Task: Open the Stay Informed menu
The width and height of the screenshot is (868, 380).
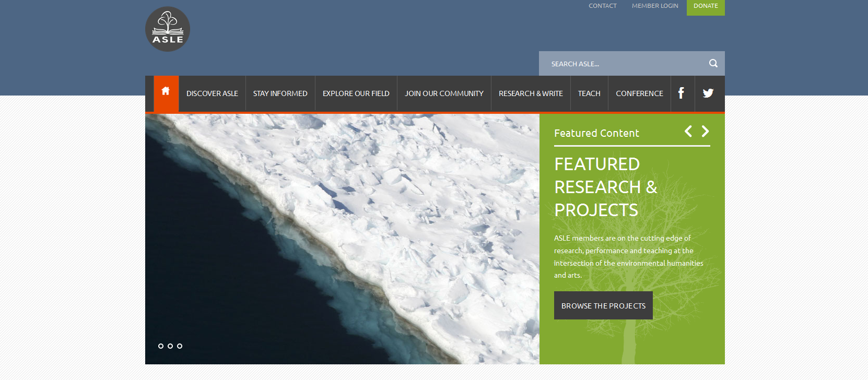Action: point(280,93)
